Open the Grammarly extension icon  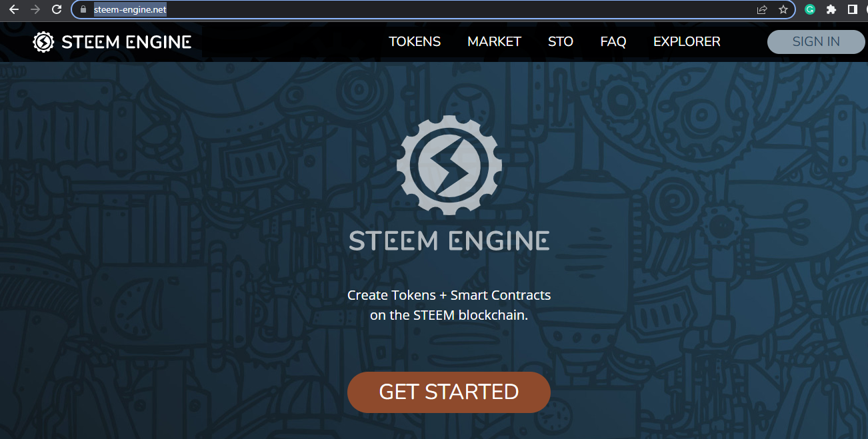(x=810, y=9)
